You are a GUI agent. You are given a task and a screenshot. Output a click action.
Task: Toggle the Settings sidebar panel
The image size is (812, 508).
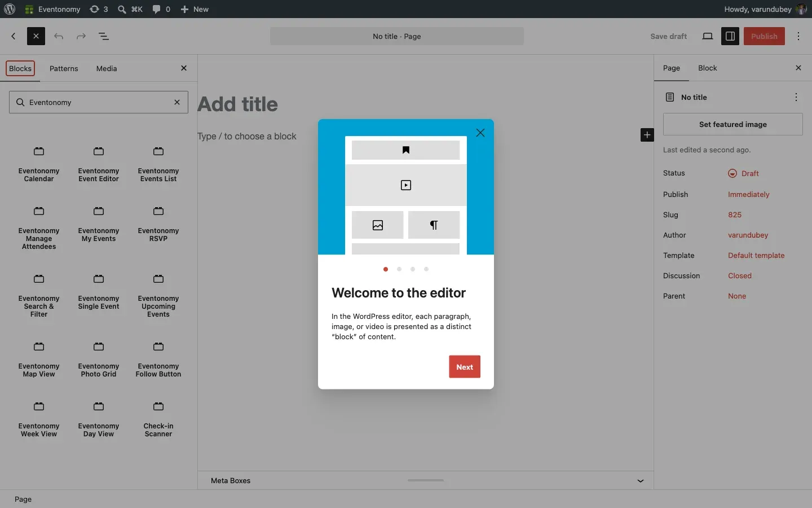(730, 36)
